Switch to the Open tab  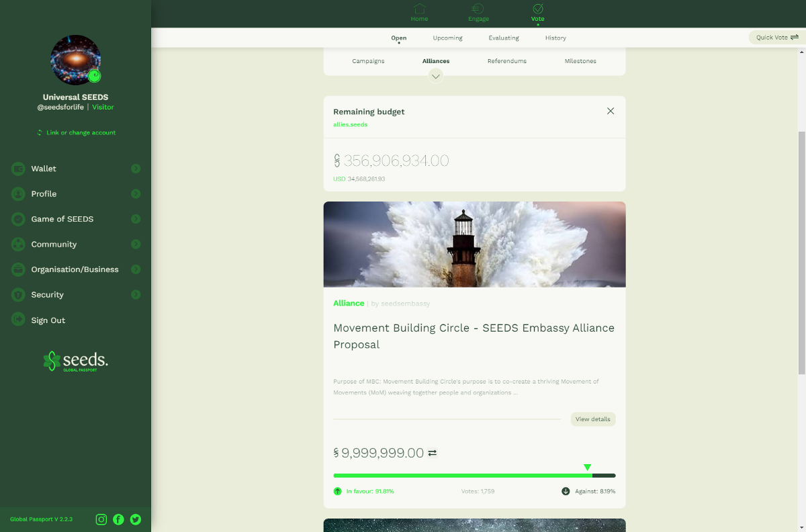coord(399,38)
